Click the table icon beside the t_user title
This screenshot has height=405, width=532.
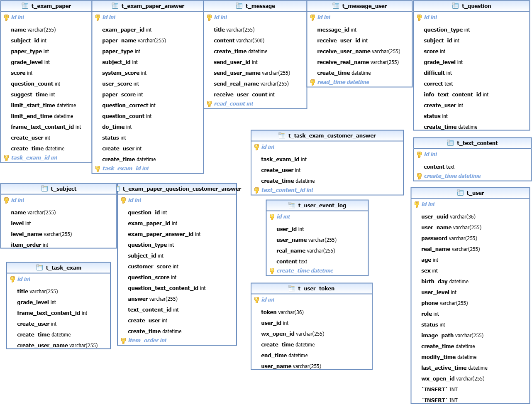[460, 193]
